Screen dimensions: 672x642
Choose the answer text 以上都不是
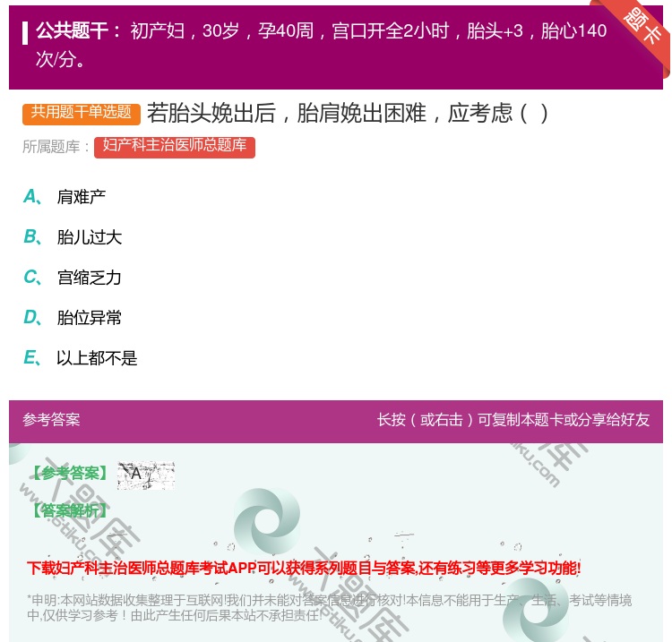click(97, 358)
